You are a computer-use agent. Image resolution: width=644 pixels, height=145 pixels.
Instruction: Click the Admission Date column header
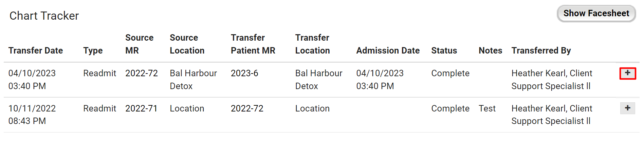388,50
